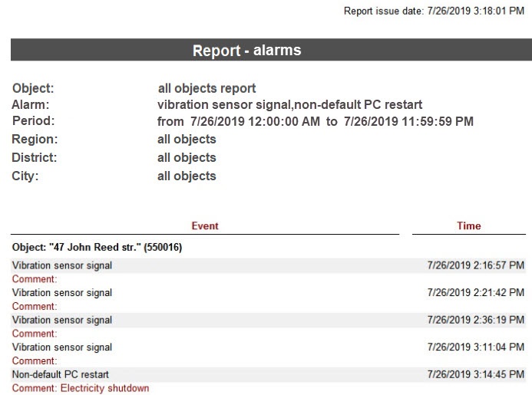Click the 7/26/2019 2:36:19 PM timestamp

click(476, 320)
